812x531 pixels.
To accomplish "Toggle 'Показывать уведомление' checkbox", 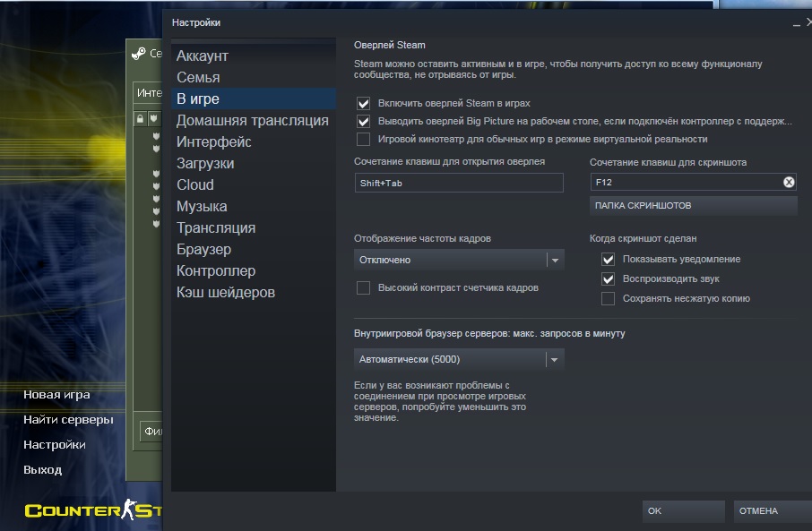I will tap(608, 260).
